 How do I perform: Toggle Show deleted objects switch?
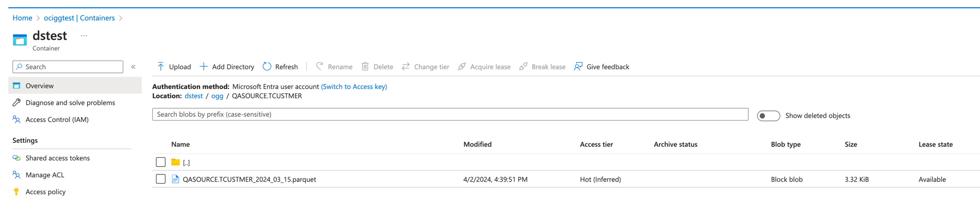coord(768,116)
